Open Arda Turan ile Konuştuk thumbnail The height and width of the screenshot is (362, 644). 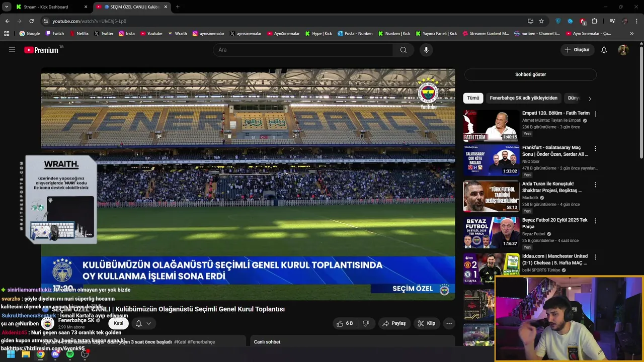pyautogui.click(x=491, y=196)
